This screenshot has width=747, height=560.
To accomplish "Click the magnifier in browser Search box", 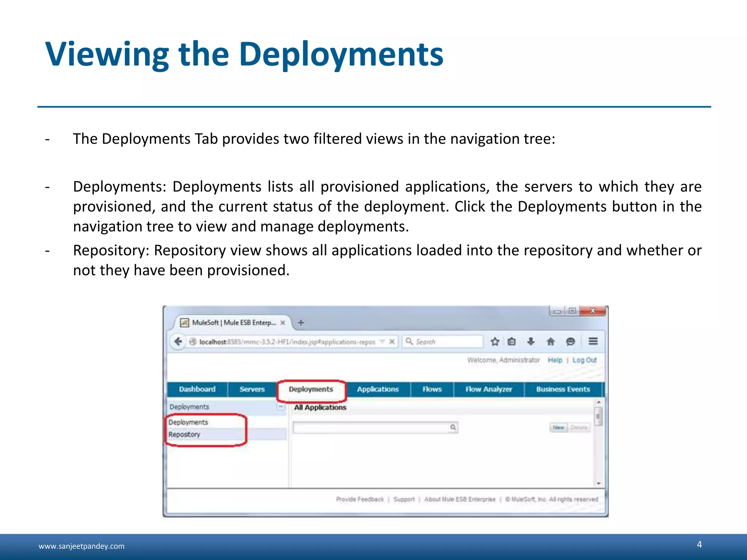I will (x=409, y=341).
